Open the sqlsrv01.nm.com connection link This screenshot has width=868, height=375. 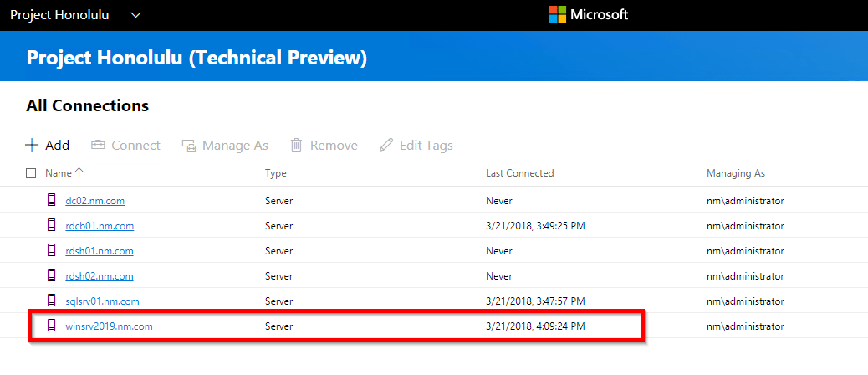102,301
